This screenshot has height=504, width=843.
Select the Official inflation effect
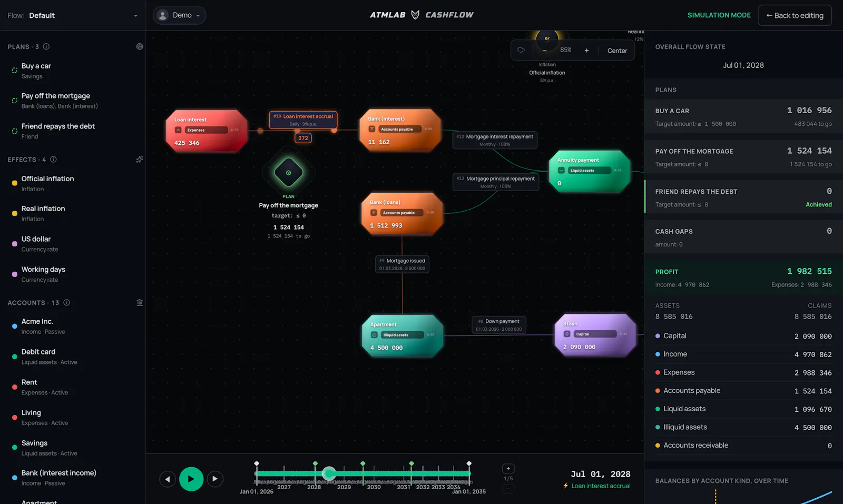[73, 183]
